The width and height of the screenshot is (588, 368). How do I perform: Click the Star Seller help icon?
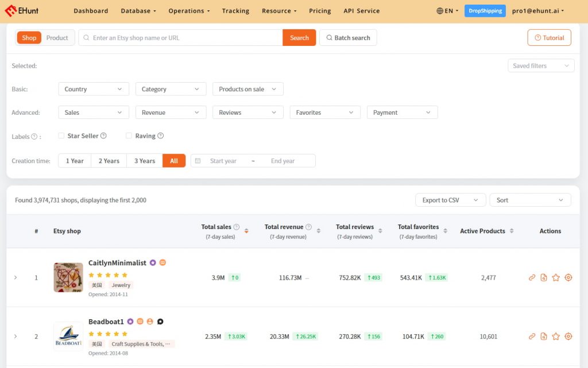pyautogui.click(x=103, y=135)
